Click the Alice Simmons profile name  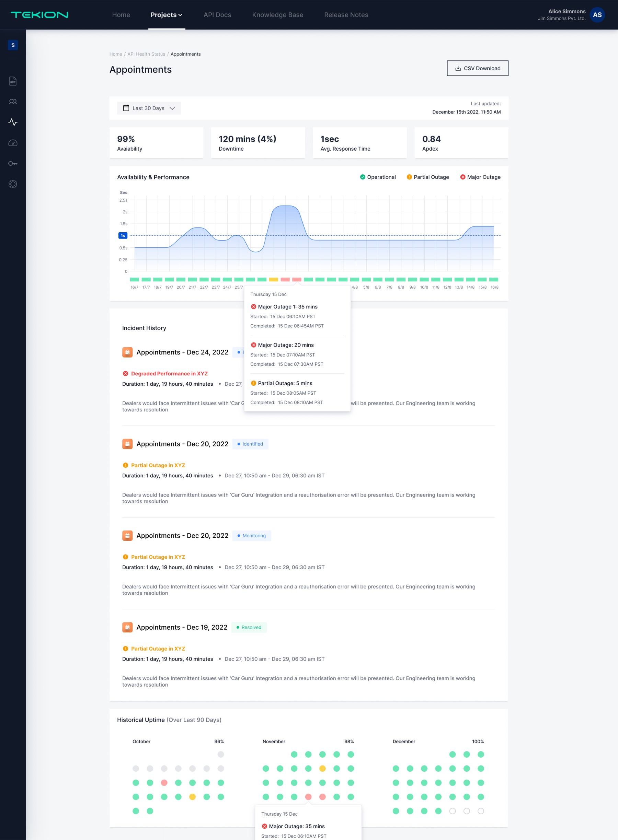[567, 12]
